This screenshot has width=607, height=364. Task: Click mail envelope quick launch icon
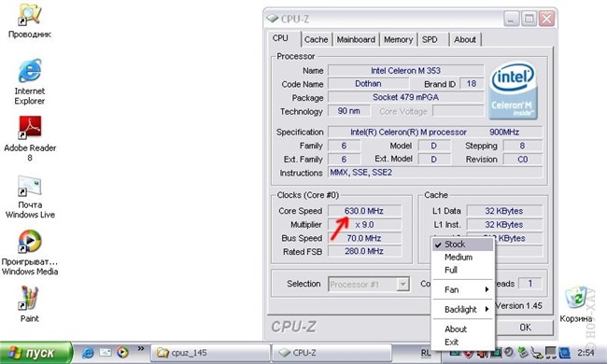point(106,353)
